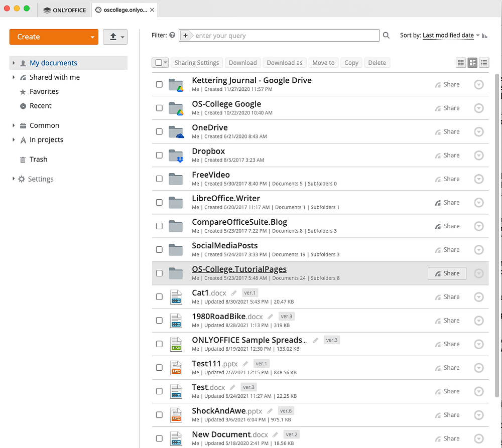The height and width of the screenshot is (448, 502).
Task: Click the Share button for OS-College.TutorialPages
Action: [x=447, y=273]
